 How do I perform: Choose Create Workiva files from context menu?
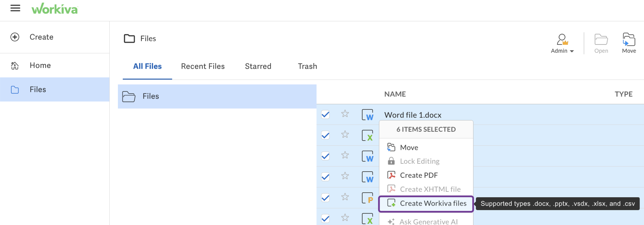click(x=433, y=203)
